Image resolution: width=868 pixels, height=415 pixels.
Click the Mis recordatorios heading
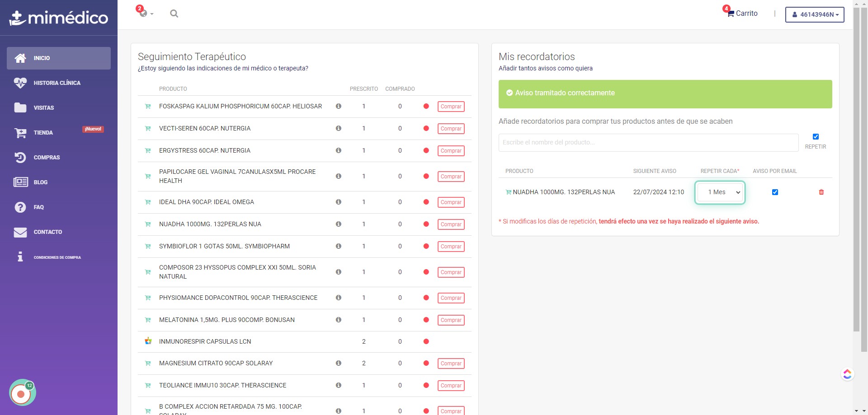click(537, 56)
